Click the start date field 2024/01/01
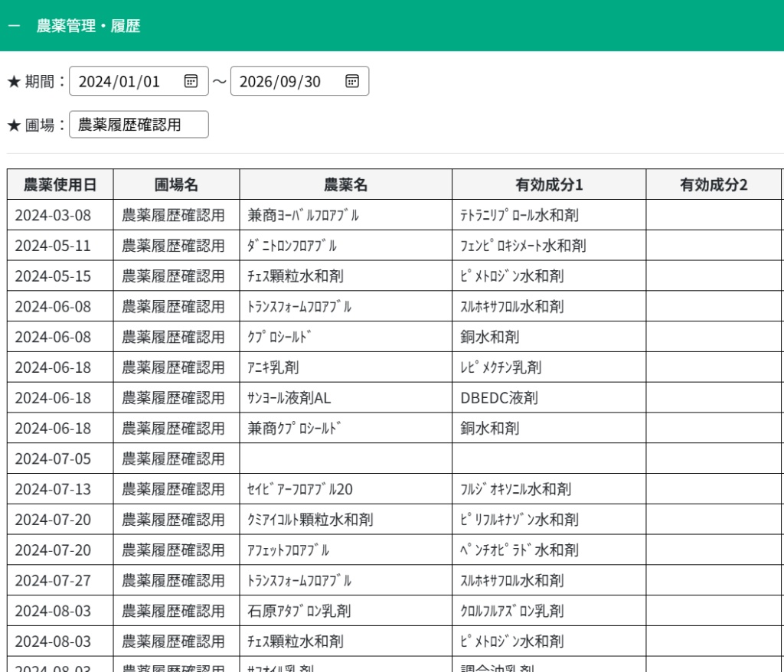This screenshot has width=784, height=672. [139, 81]
